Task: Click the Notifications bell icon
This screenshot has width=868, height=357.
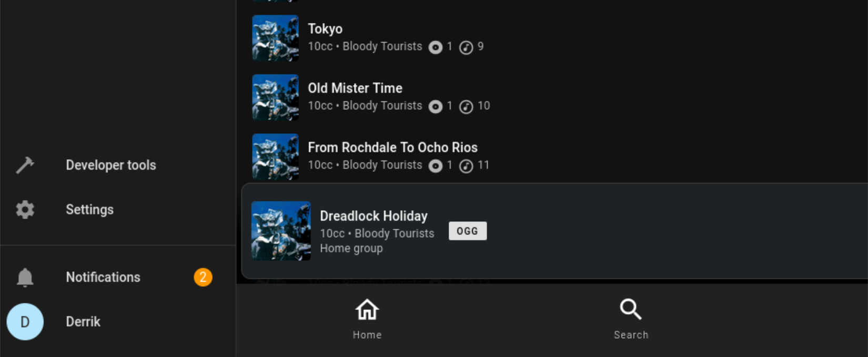Action: click(25, 277)
